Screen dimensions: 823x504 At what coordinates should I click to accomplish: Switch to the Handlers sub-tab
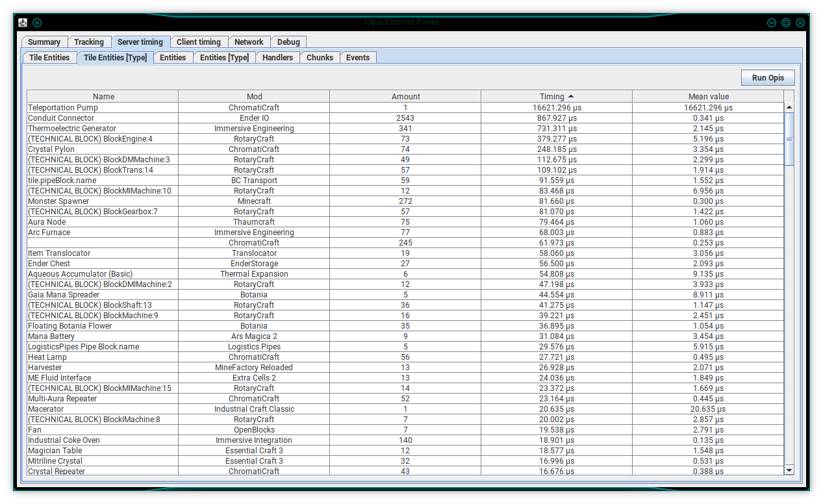click(x=277, y=58)
